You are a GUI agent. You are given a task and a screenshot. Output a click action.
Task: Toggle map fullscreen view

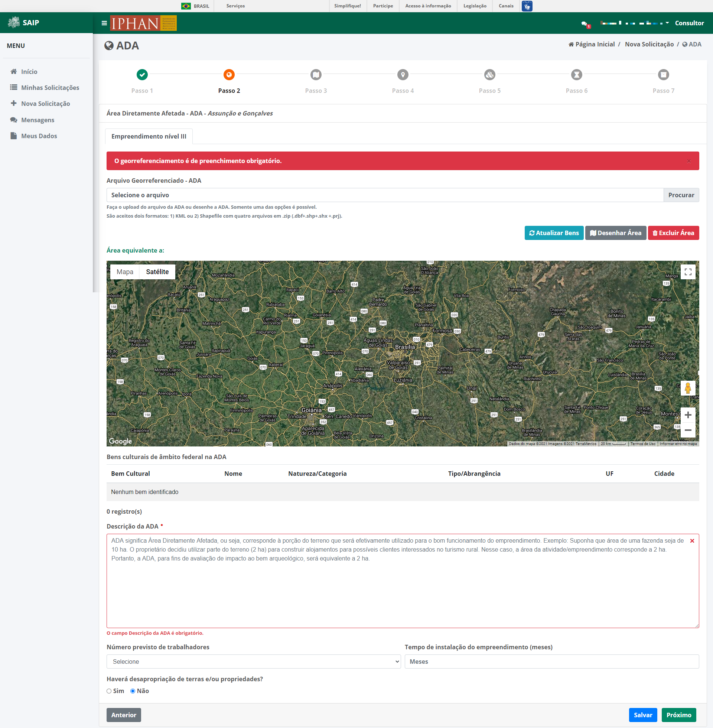(x=687, y=272)
